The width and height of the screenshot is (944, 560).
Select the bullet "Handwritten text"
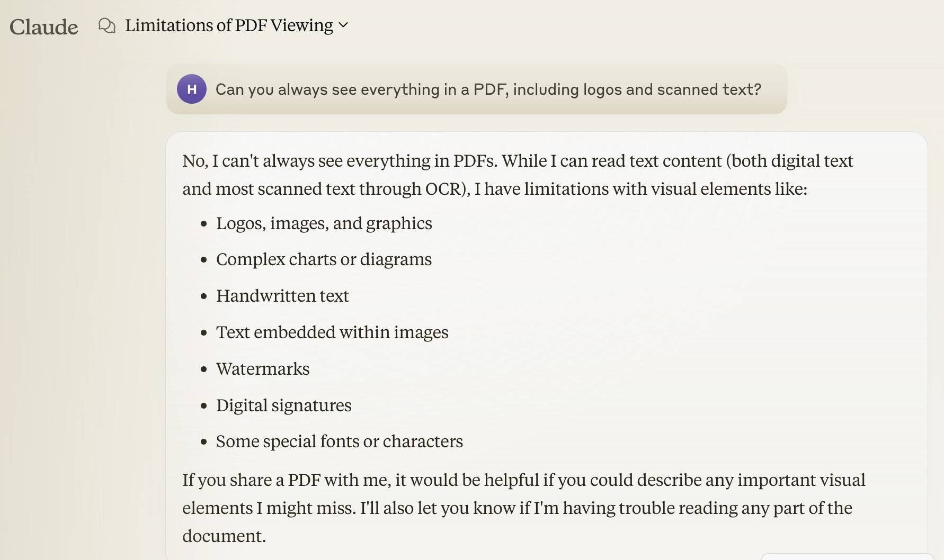(x=282, y=296)
